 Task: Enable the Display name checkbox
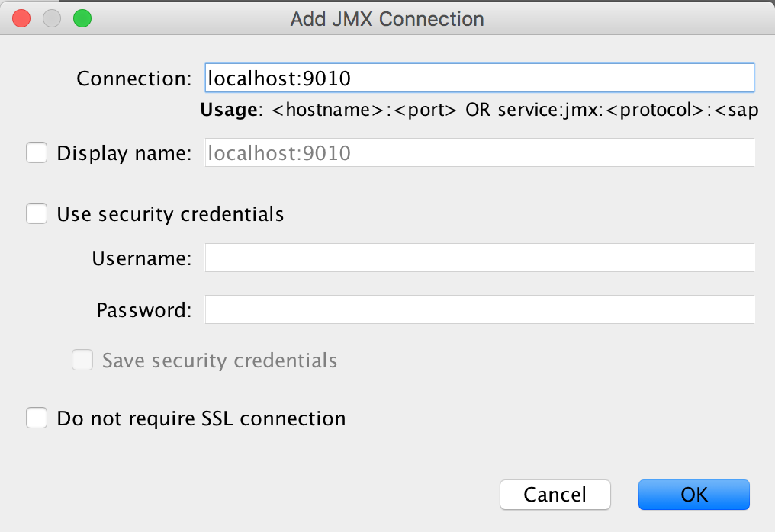[x=37, y=152]
